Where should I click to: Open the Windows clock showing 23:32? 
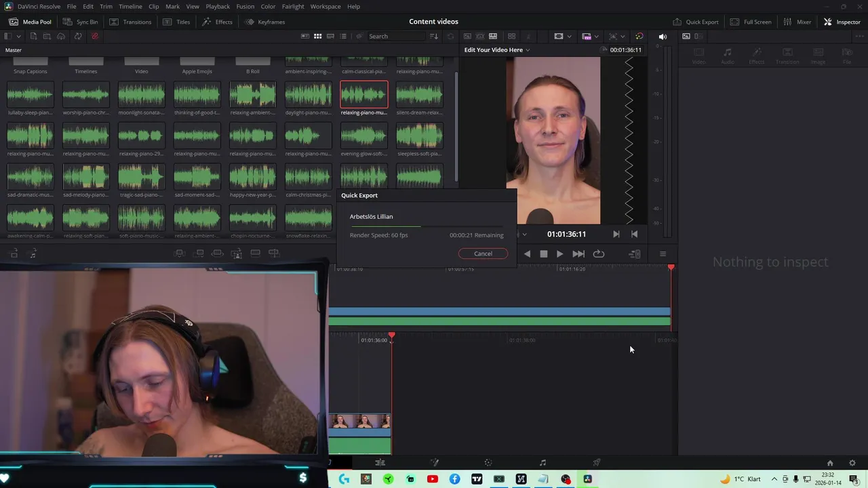827,479
